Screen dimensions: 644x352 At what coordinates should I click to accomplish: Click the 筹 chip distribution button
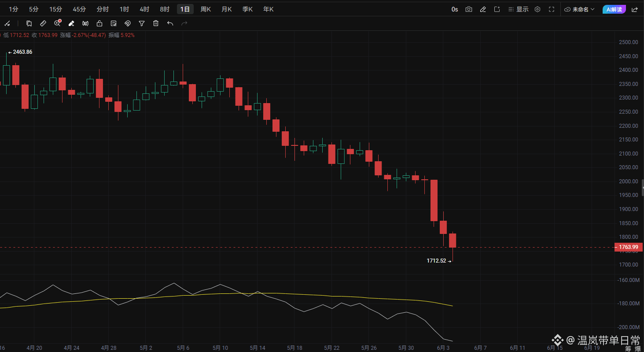628,348
